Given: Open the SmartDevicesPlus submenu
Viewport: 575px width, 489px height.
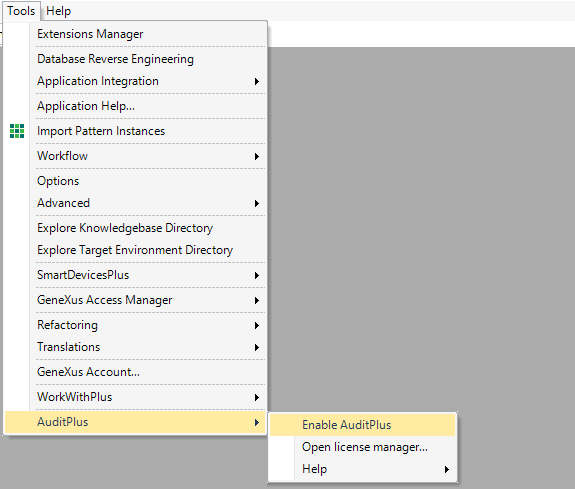Looking at the screenshot, I should click(x=135, y=275).
